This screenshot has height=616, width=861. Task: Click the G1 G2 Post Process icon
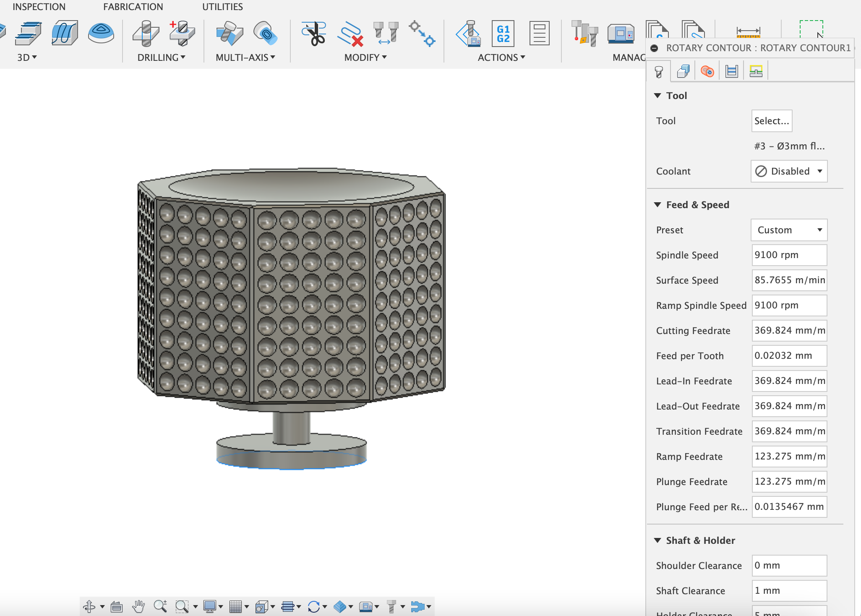pyautogui.click(x=503, y=33)
